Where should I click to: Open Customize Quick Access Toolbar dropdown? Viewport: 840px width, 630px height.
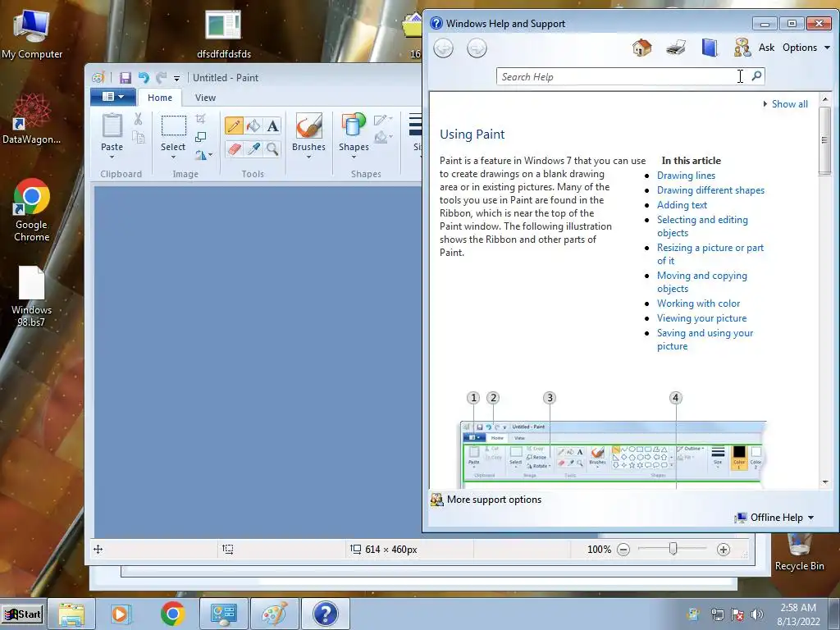[176, 79]
